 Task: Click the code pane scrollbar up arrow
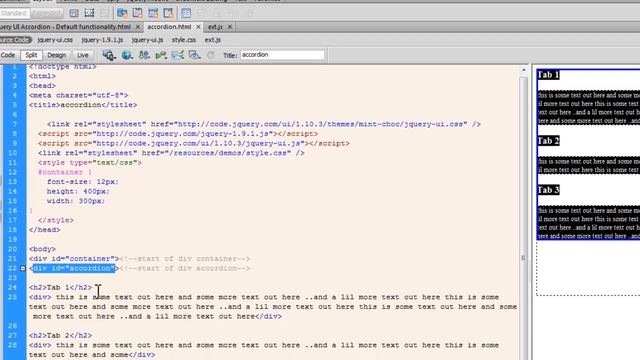click(x=524, y=70)
